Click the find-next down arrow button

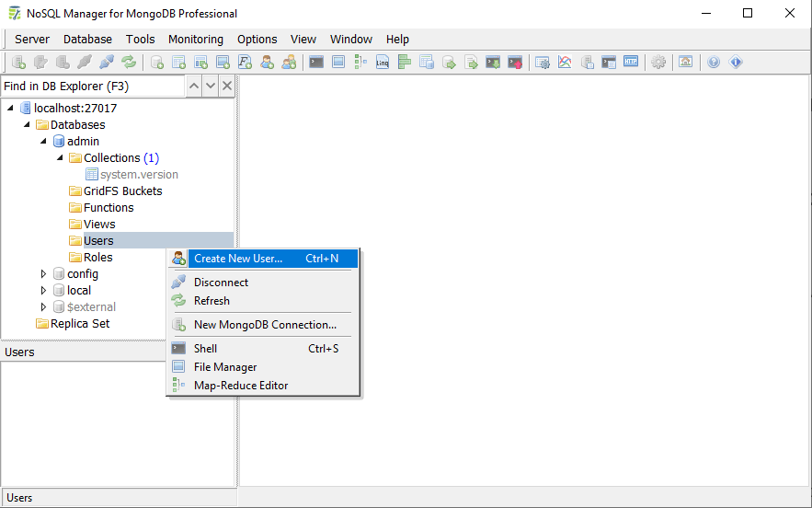click(x=211, y=86)
